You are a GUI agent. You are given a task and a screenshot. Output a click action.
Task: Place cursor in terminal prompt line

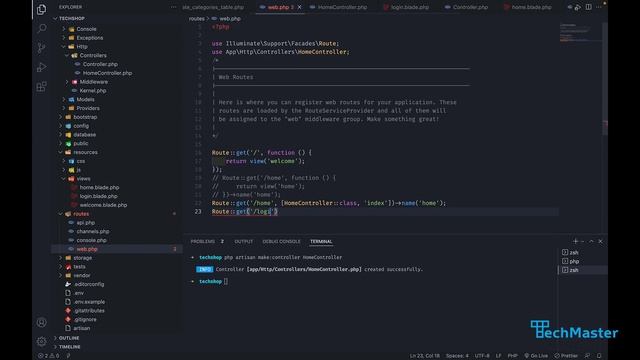[226, 281]
